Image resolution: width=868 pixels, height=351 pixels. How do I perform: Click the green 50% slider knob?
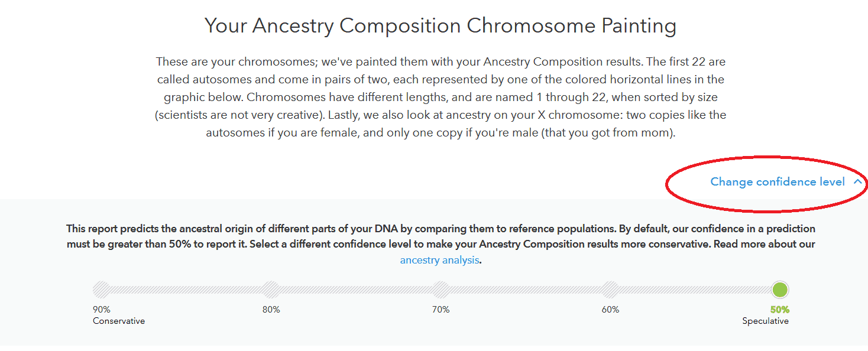click(780, 290)
